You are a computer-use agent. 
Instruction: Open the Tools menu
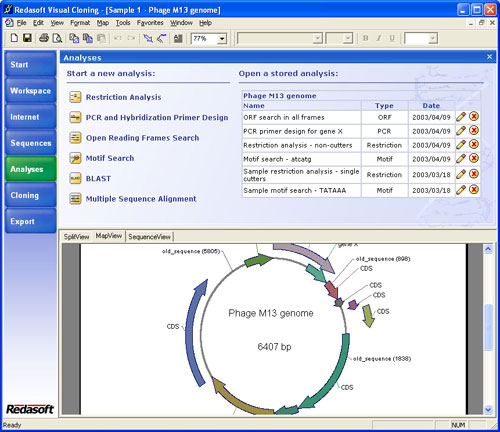[x=123, y=23]
